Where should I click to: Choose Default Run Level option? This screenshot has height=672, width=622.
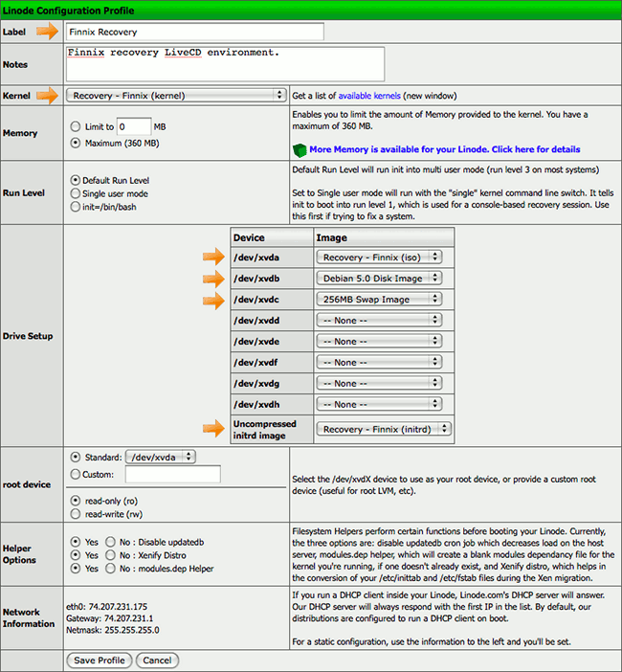[x=76, y=180]
